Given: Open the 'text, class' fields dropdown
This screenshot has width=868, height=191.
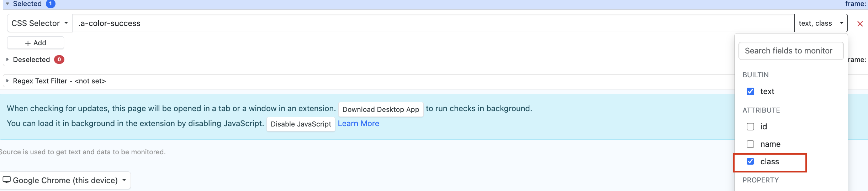Looking at the screenshot, I should (x=820, y=23).
